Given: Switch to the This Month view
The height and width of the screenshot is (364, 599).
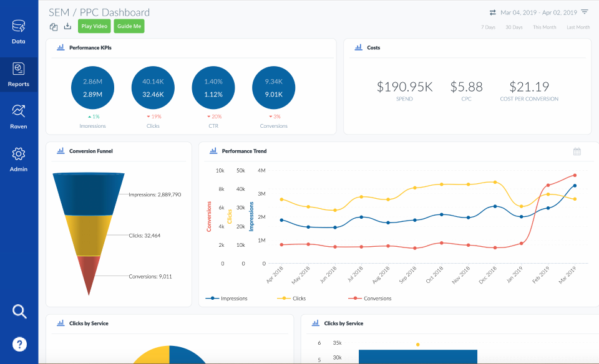Looking at the screenshot, I should (544, 27).
